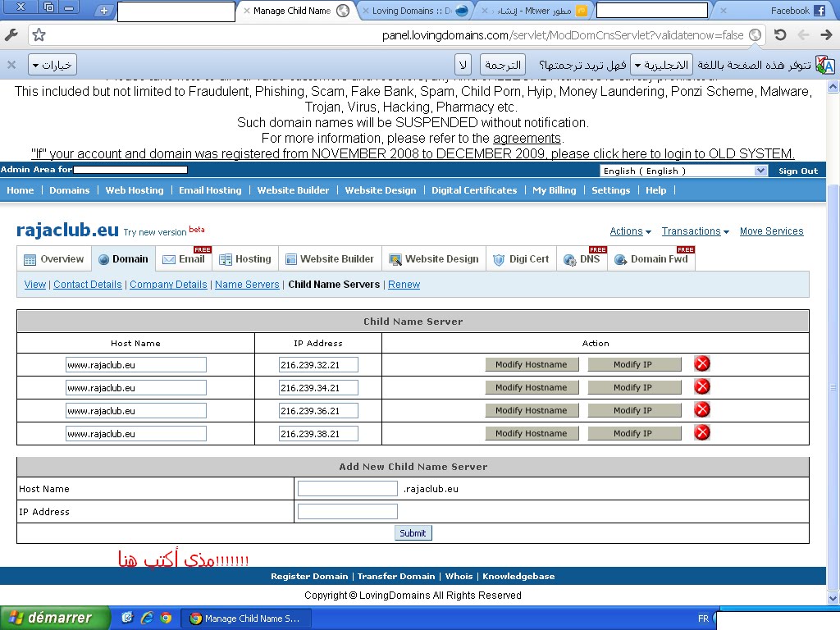Switch to the Email tab
The image size is (840, 630).
[x=184, y=259]
